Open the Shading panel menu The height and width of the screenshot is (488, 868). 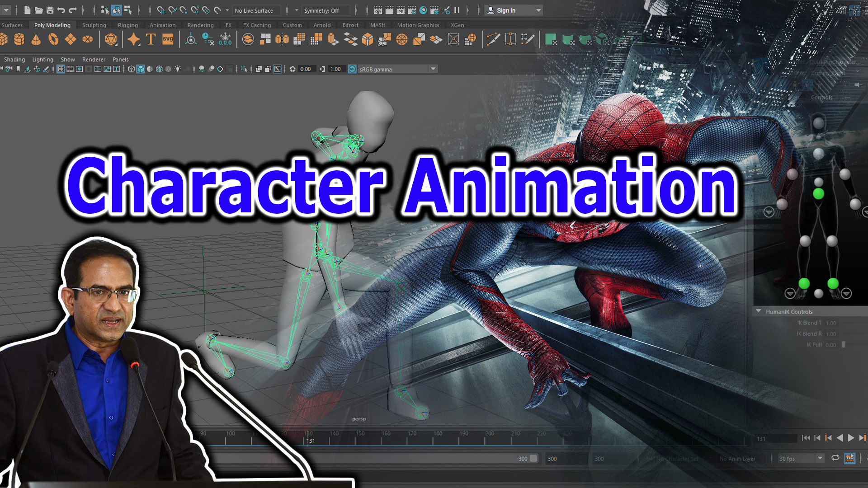pyautogui.click(x=14, y=60)
